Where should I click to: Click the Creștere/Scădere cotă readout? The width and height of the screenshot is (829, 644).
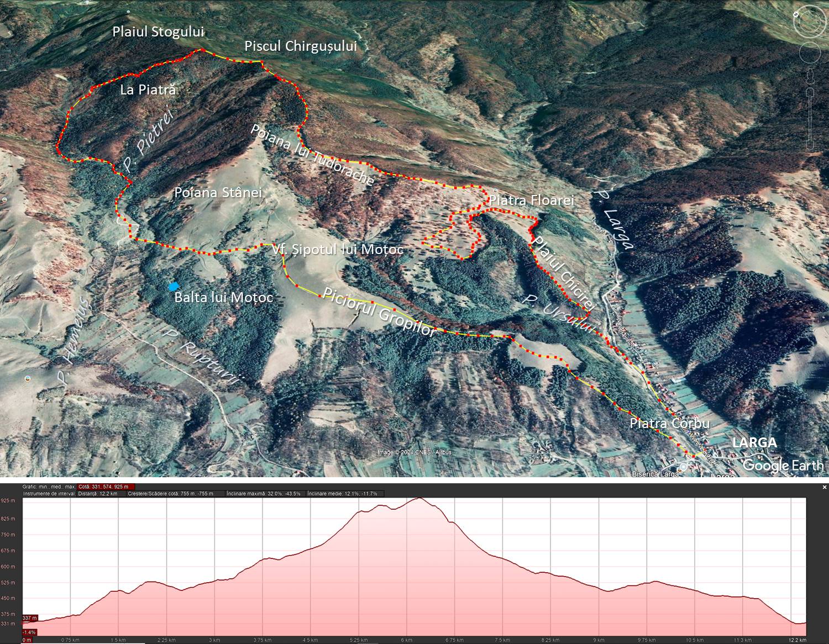coord(170,493)
